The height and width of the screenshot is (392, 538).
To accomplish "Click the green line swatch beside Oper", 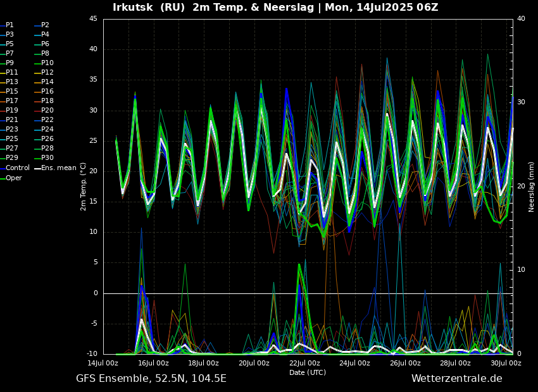I will click(x=3, y=178).
